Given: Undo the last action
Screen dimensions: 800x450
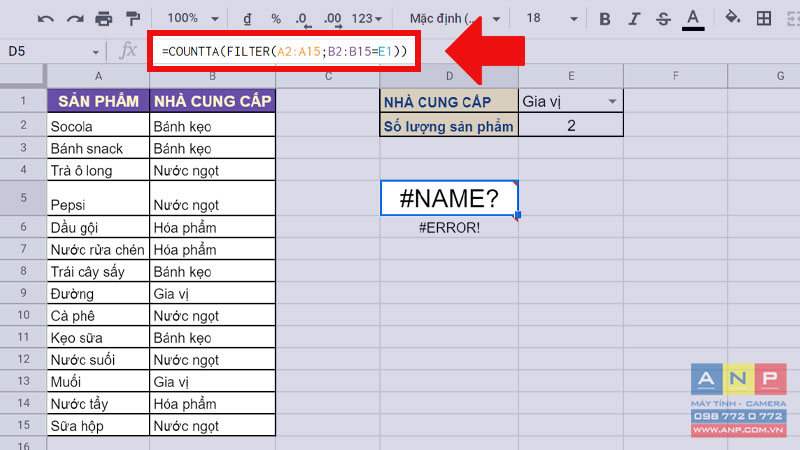Looking at the screenshot, I should [45, 19].
